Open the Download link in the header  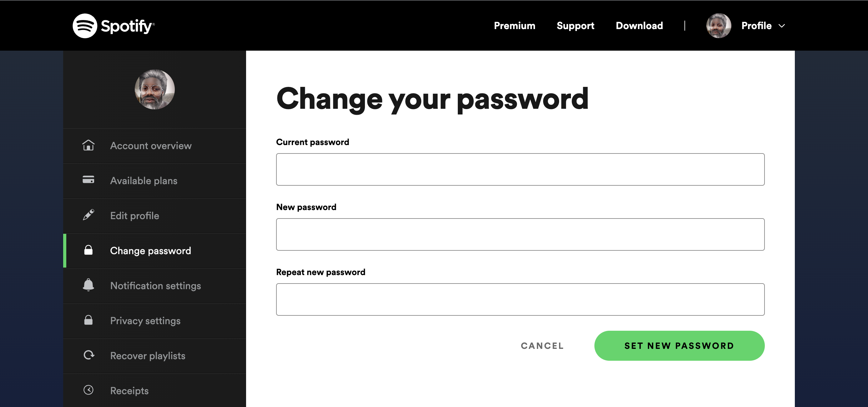639,26
